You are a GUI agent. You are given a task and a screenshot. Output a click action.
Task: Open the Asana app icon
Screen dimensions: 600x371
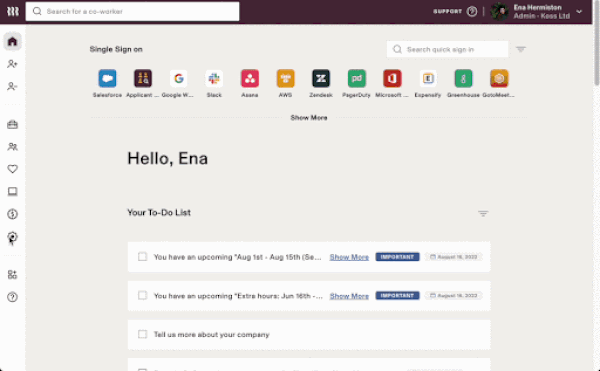click(x=249, y=79)
